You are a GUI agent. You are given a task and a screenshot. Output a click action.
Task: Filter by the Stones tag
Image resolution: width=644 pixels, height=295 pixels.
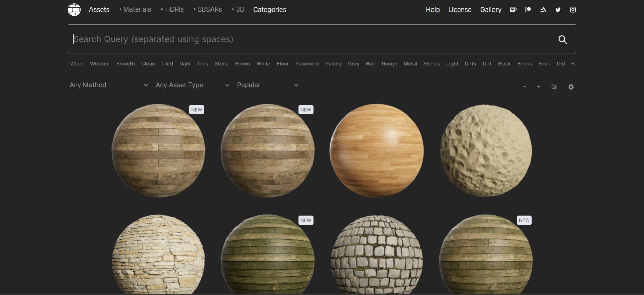coord(431,64)
